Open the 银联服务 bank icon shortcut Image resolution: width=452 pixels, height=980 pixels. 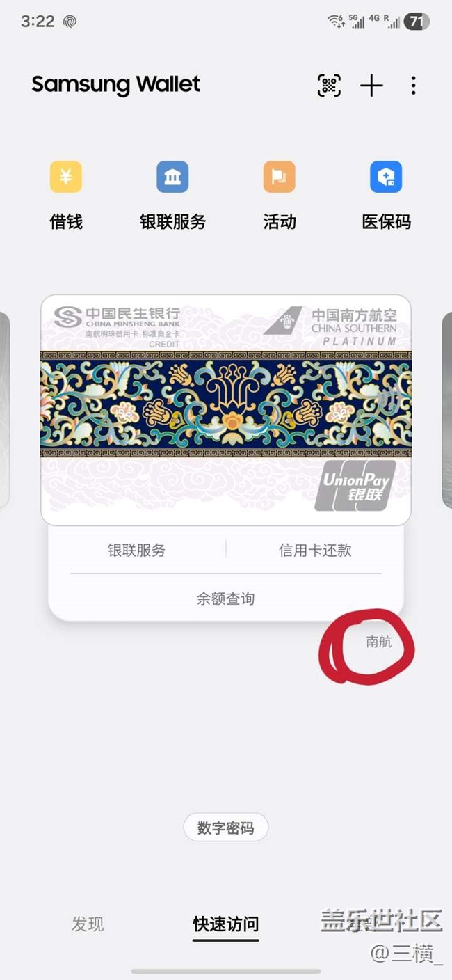(x=172, y=177)
